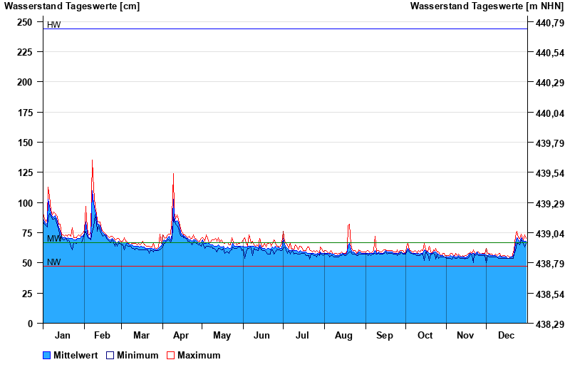This screenshot has width=570, height=392.
Task: Select the Minimum legend label
Action: 138,355
